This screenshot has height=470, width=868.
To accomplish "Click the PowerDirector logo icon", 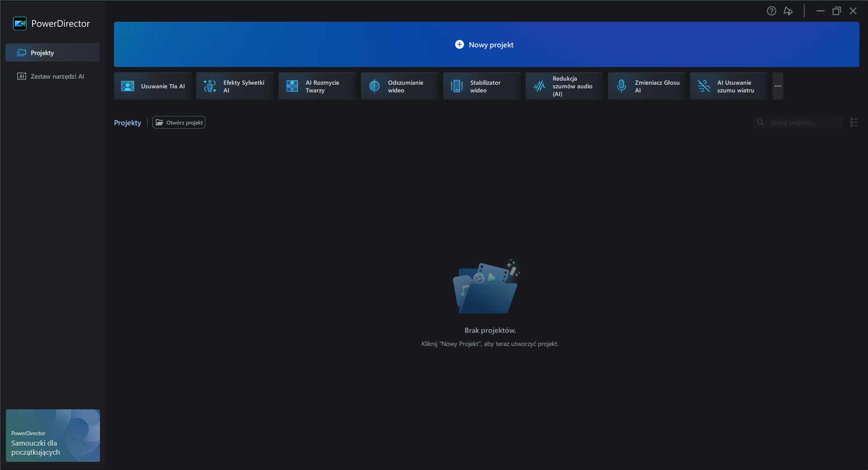I will coord(20,24).
